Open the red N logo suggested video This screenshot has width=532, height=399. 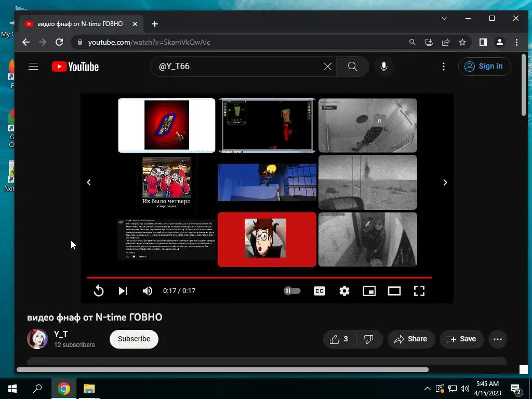tap(167, 125)
